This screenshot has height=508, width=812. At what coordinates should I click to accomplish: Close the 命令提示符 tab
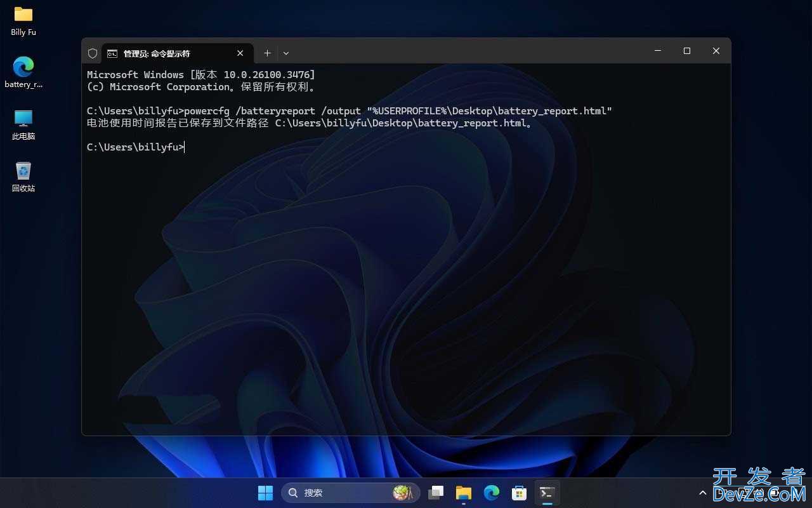click(x=240, y=53)
